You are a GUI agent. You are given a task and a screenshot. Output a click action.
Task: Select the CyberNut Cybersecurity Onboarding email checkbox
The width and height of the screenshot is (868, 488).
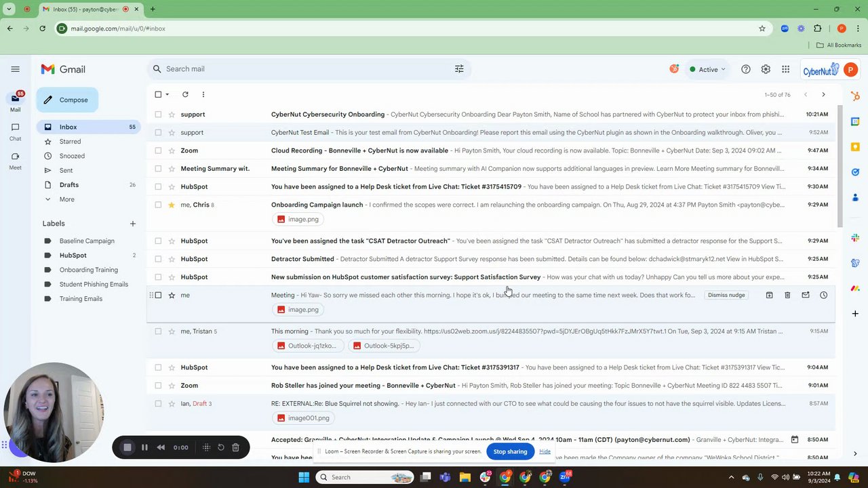[158, 115]
